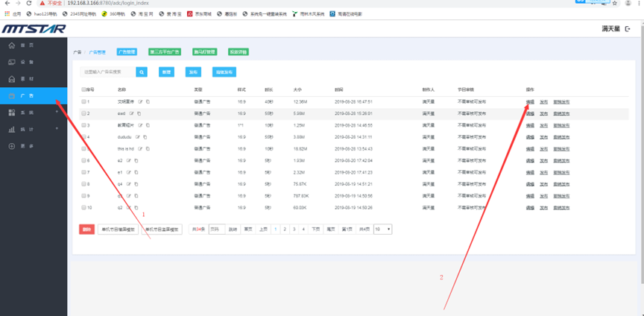The width and height of the screenshot is (644, 316).
Task: Select the checkbox for row 10
Action: click(83, 207)
